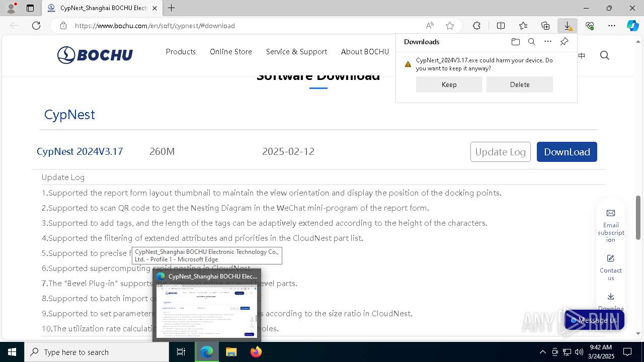Open the notification center icon
This screenshot has height=362, width=644.
[x=627, y=352]
